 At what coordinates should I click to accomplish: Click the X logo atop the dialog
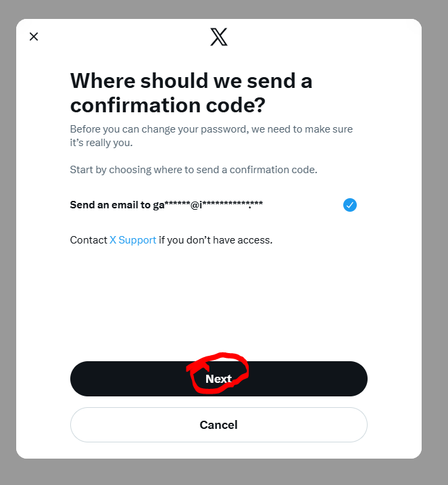click(x=219, y=37)
